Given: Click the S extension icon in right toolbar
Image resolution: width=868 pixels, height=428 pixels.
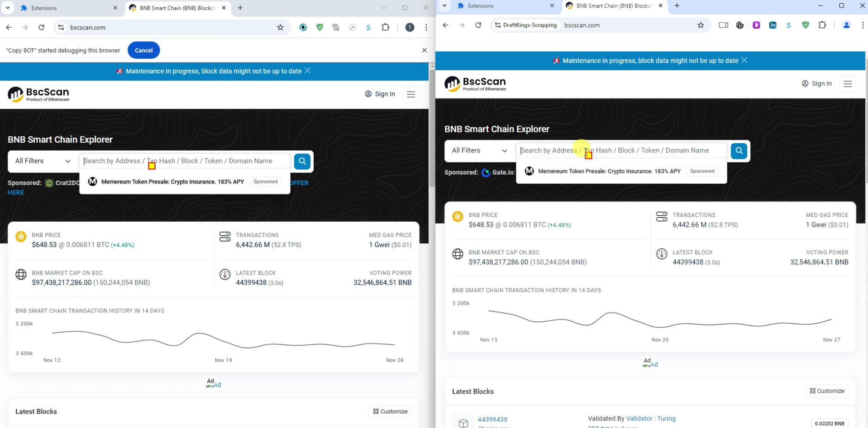Looking at the screenshot, I should tap(789, 25).
